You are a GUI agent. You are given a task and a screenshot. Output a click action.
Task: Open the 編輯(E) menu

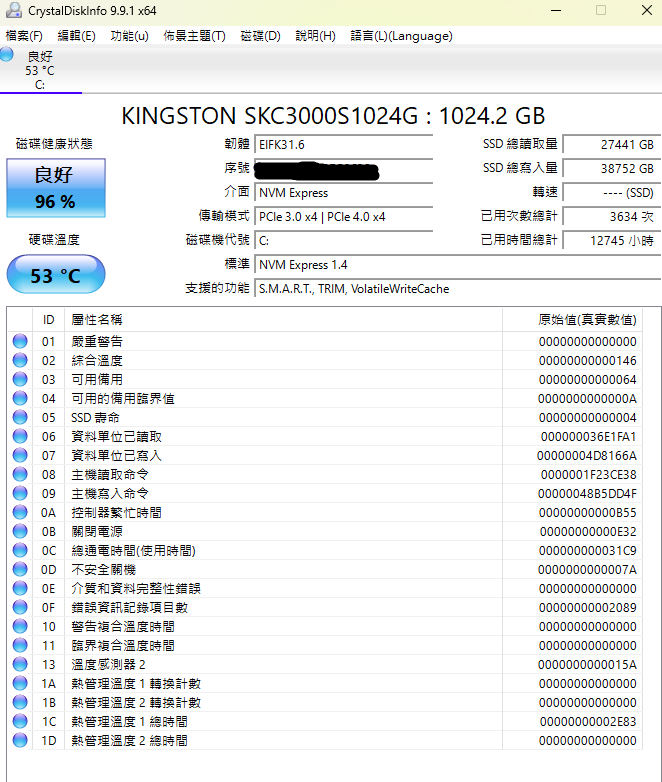click(76, 36)
